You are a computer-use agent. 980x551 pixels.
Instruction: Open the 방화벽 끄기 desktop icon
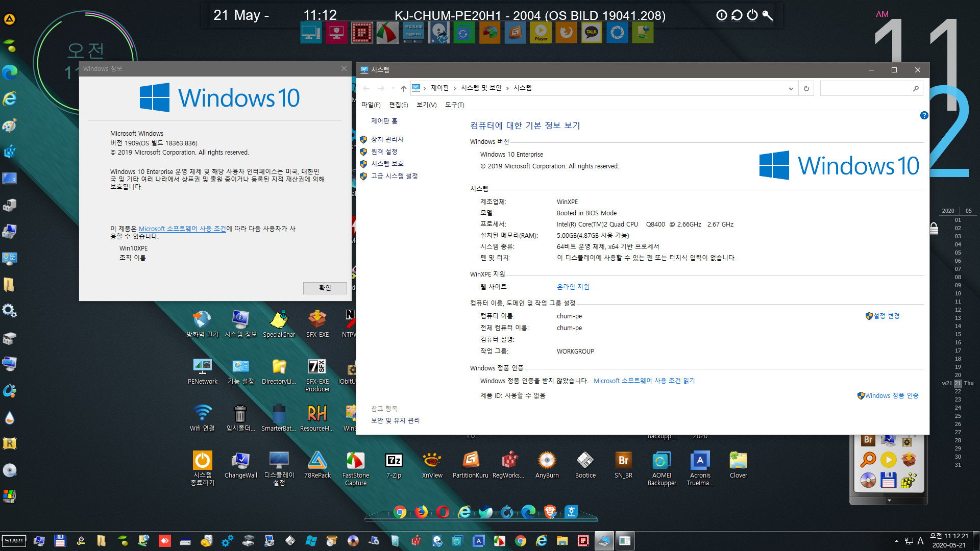tap(203, 324)
